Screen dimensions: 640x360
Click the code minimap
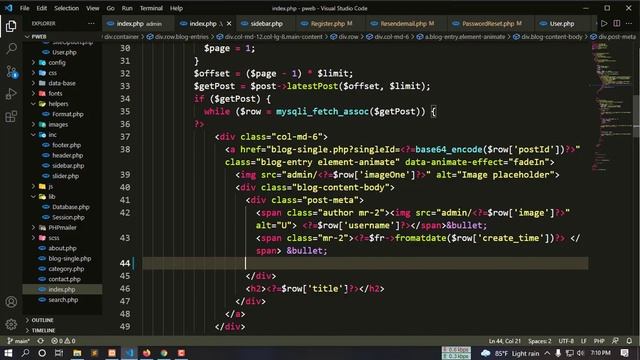(x=611, y=106)
